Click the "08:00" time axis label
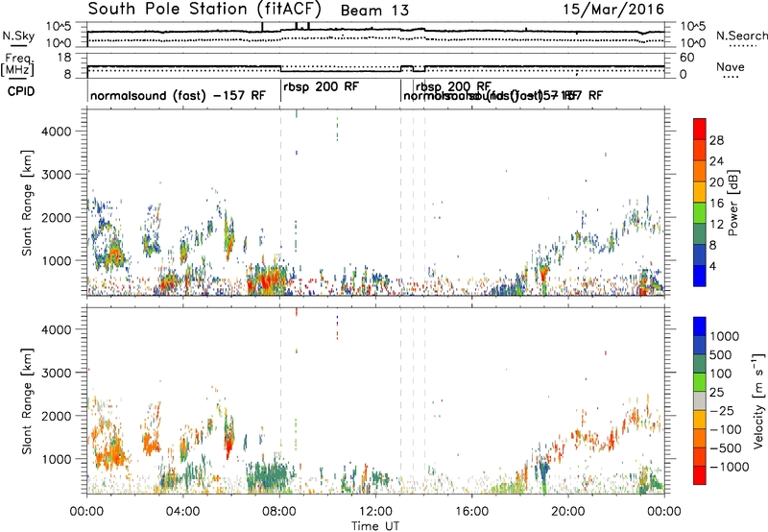The width and height of the screenshot is (768, 532). point(279,512)
